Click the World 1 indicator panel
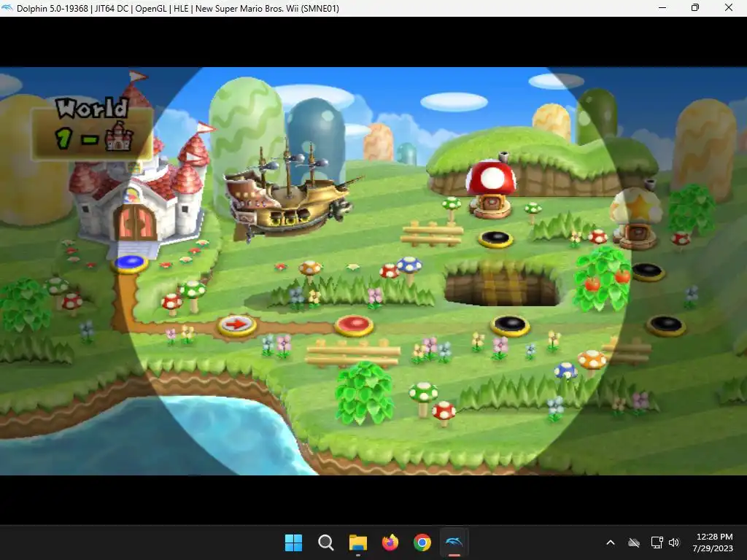747x560 pixels. pyautogui.click(x=92, y=128)
